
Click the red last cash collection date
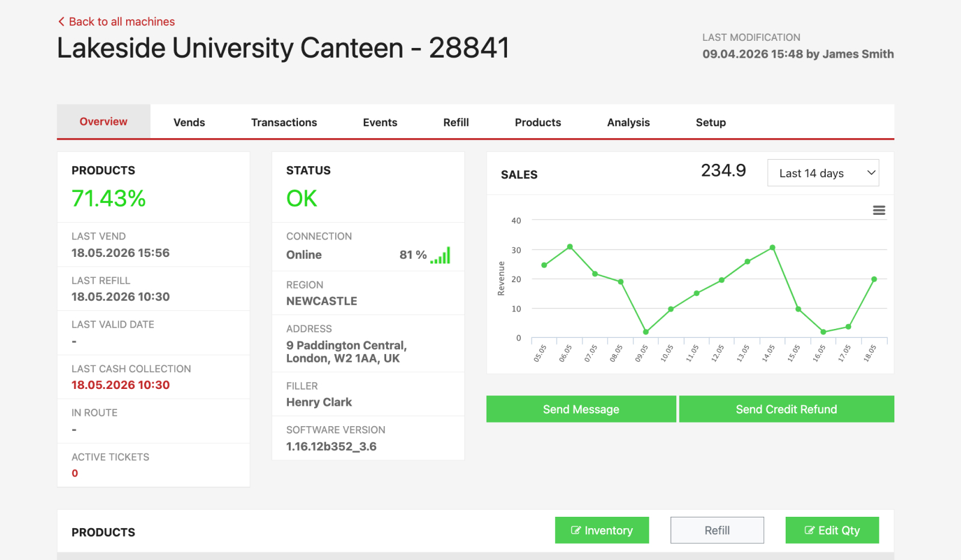tap(121, 385)
